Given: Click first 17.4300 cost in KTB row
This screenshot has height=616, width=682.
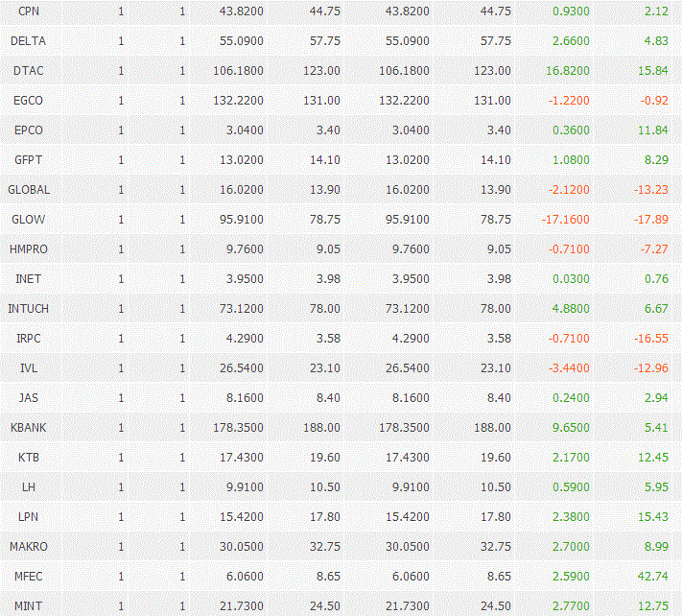Looking at the screenshot, I should 242,458.
